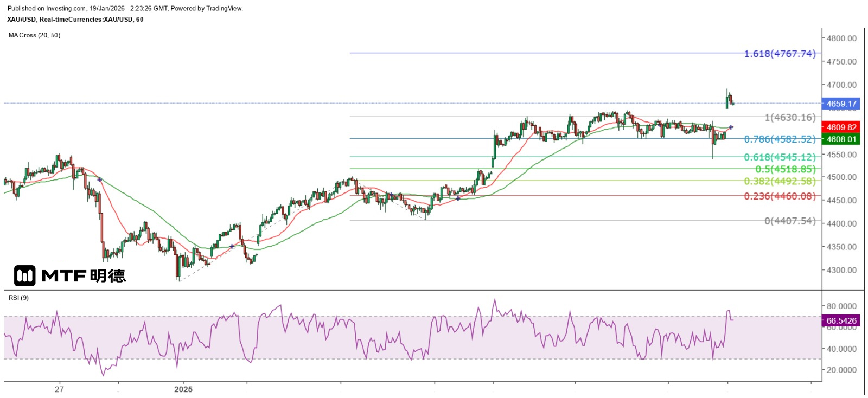Select the blue 4659.17 current price tag
The width and height of the screenshot is (868, 398).
[x=840, y=104]
